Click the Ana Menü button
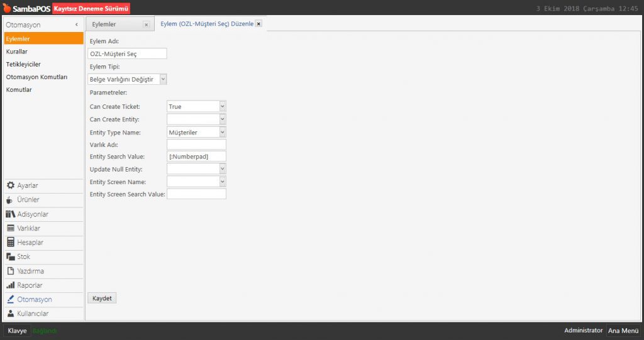Image resolution: width=644 pixels, height=340 pixels. tap(623, 331)
